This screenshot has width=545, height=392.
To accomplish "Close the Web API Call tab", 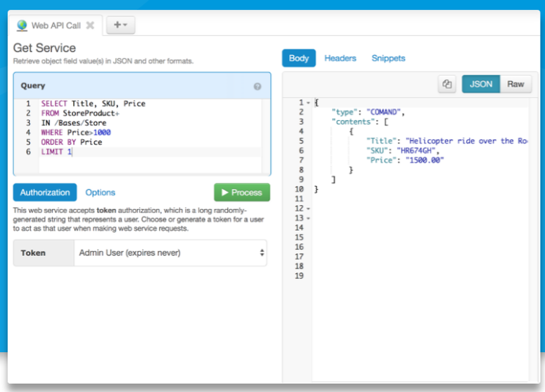I will 90,26.
